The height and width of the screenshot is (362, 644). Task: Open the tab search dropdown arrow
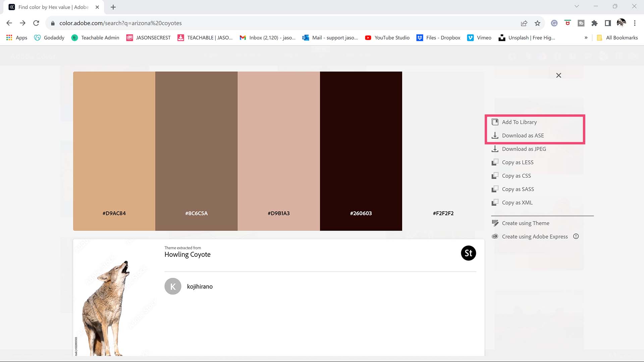point(577,6)
